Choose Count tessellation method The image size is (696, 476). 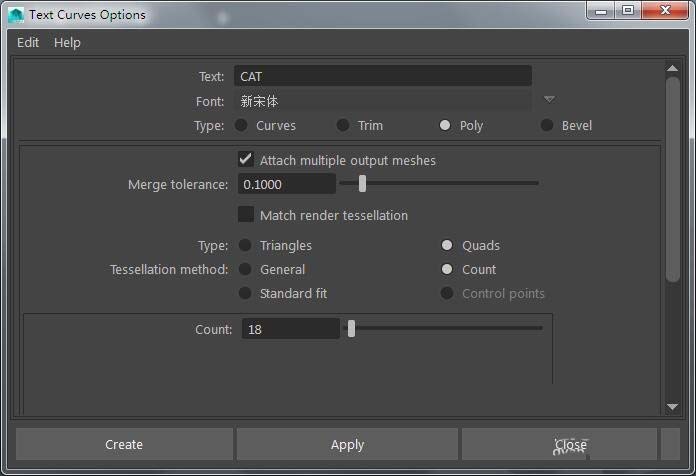pos(447,269)
